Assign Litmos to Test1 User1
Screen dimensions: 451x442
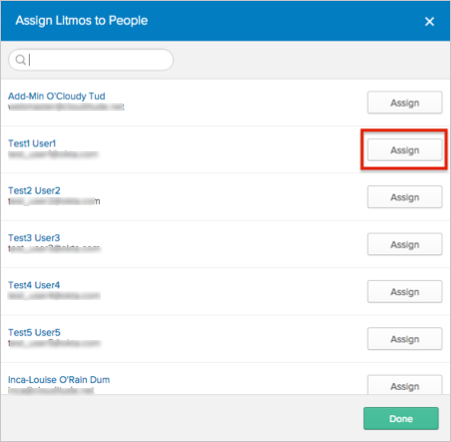click(405, 150)
